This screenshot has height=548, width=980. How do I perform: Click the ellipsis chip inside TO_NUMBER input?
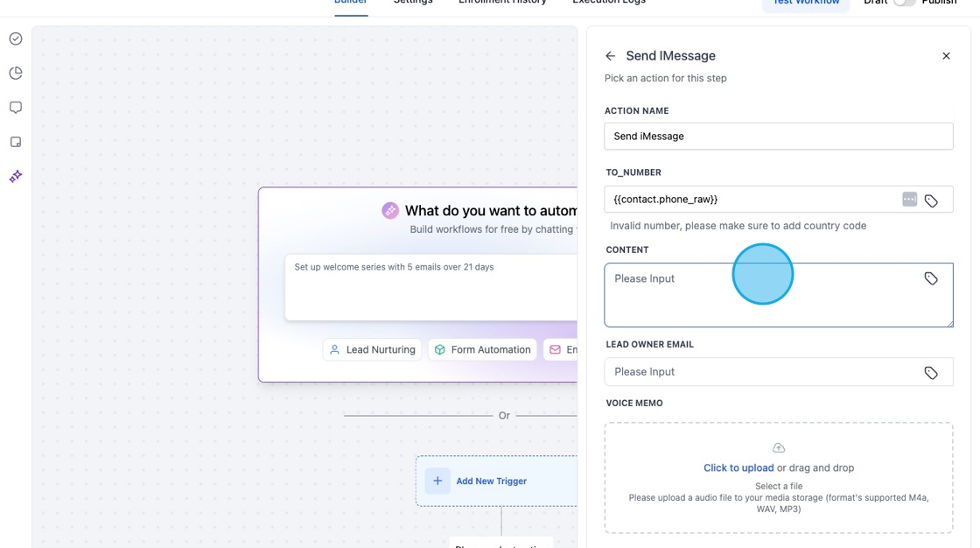coord(909,199)
